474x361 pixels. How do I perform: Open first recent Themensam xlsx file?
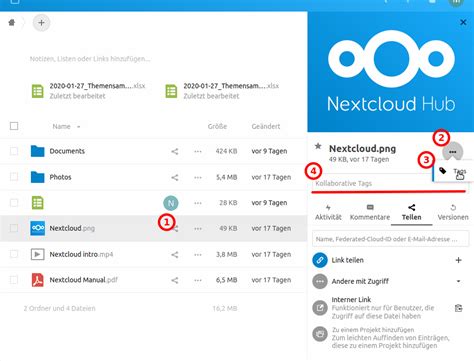(x=88, y=91)
